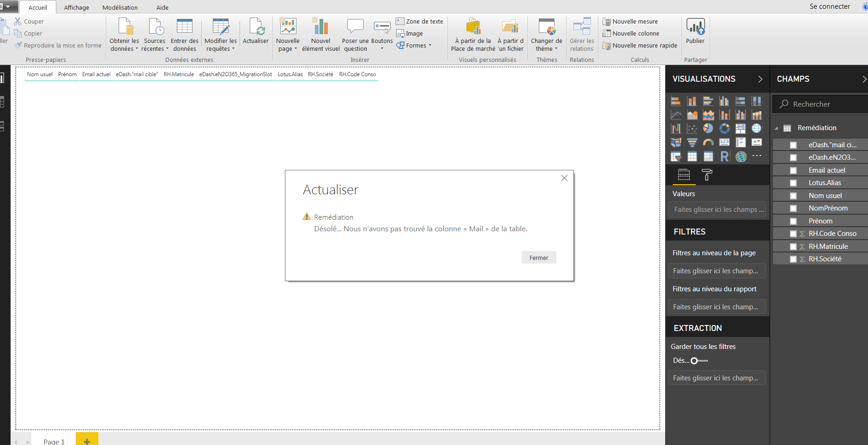Check the Lotus.Alias field
This screenshot has height=445, width=868.
(x=793, y=183)
